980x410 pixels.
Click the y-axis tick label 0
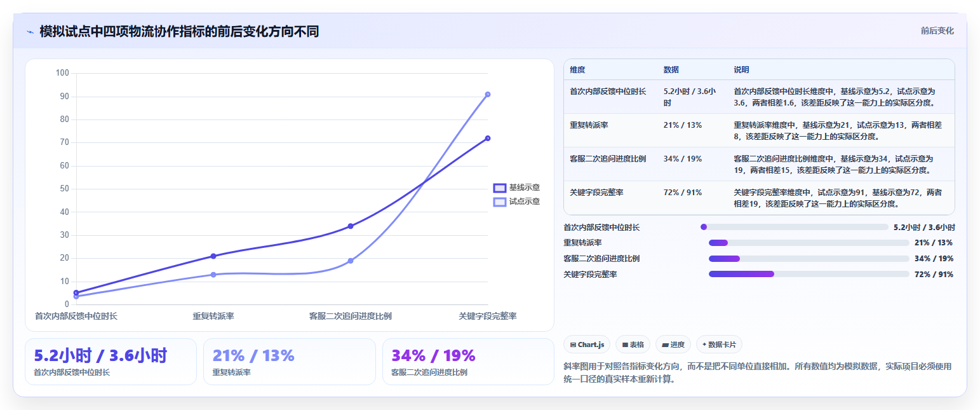coord(66,304)
